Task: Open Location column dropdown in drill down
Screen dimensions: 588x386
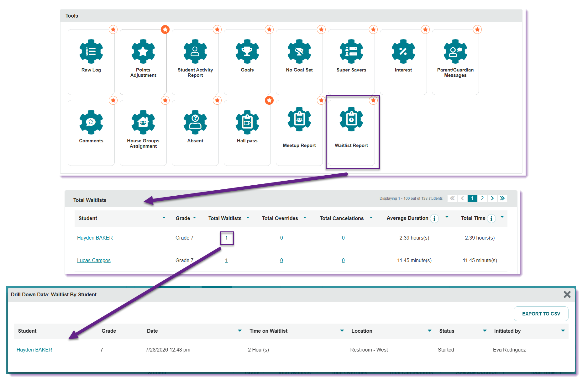Action: click(x=430, y=330)
